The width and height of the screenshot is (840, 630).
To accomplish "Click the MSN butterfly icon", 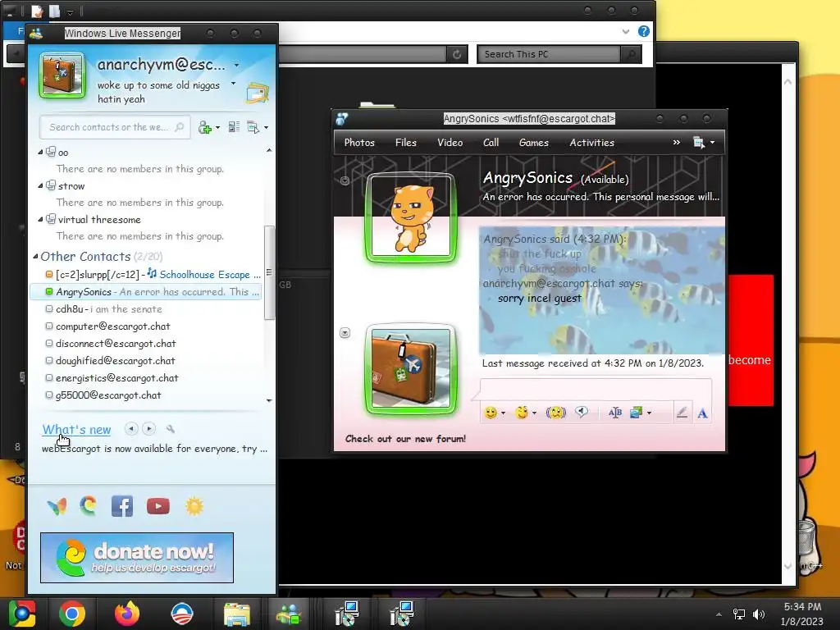I will click(57, 506).
